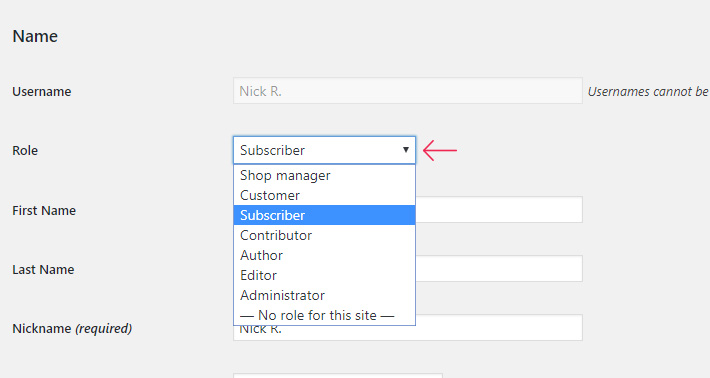Click the Role field label
Viewport: 710px width, 378px height.
tap(25, 150)
